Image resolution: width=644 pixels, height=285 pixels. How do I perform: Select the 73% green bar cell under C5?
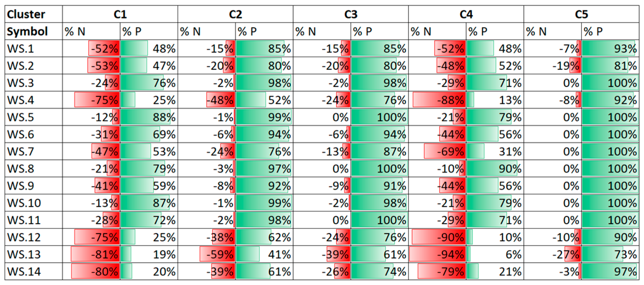click(610, 254)
